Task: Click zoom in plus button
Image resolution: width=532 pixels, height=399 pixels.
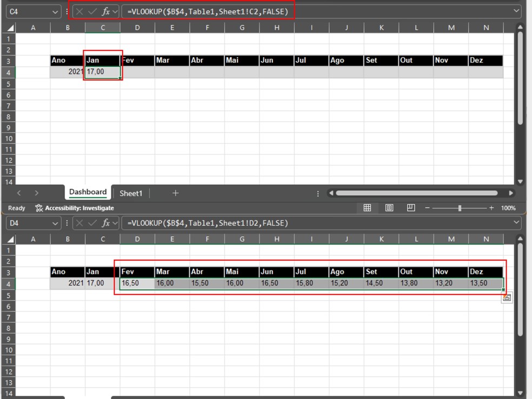Action: point(491,208)
